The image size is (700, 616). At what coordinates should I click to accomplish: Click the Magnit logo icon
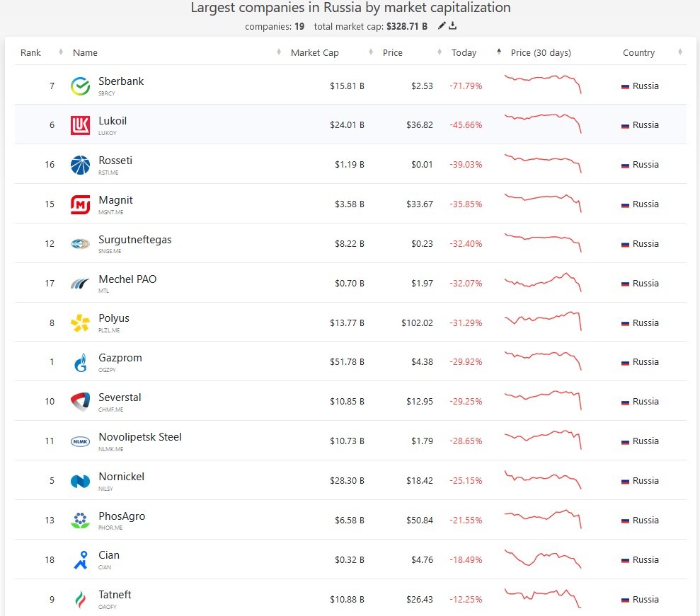81,204
